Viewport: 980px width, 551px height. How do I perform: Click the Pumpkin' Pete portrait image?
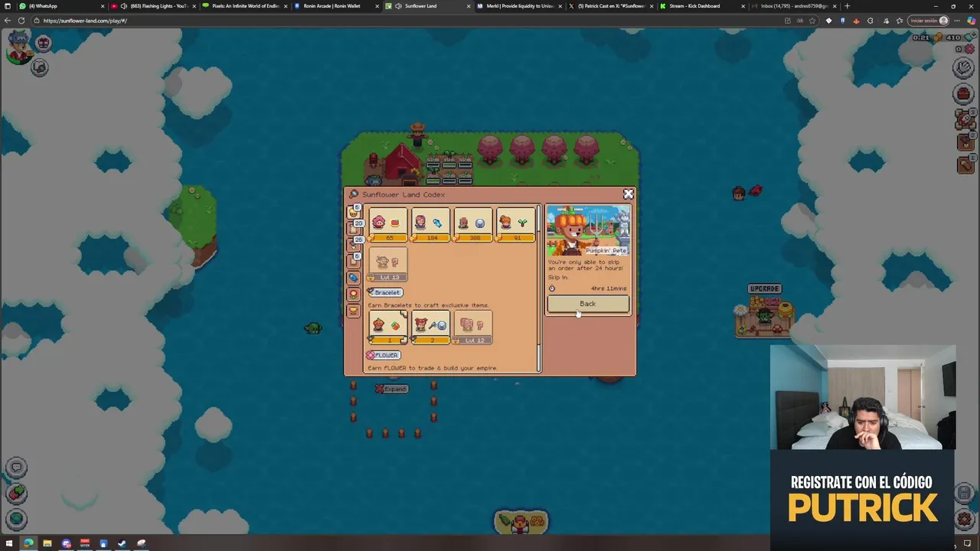tap(588, 230)
